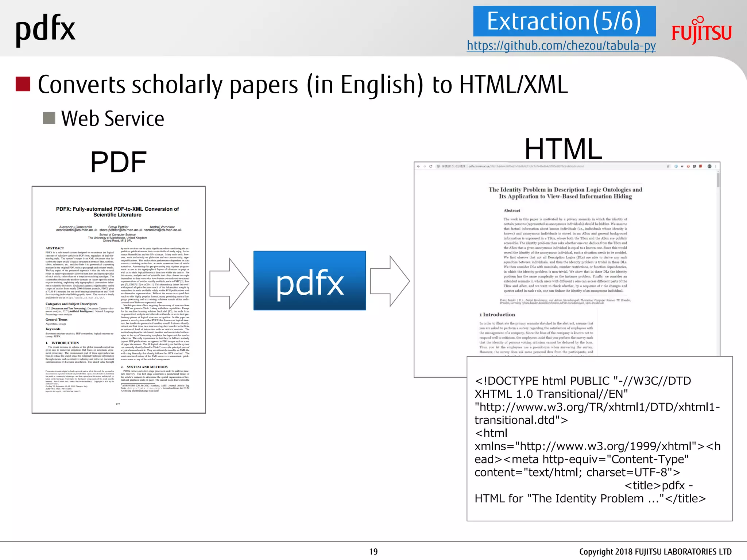The height and width of the screenshot is (560, 747).
Task: Click the large 'PDF' label
Action: coord(118,162)
